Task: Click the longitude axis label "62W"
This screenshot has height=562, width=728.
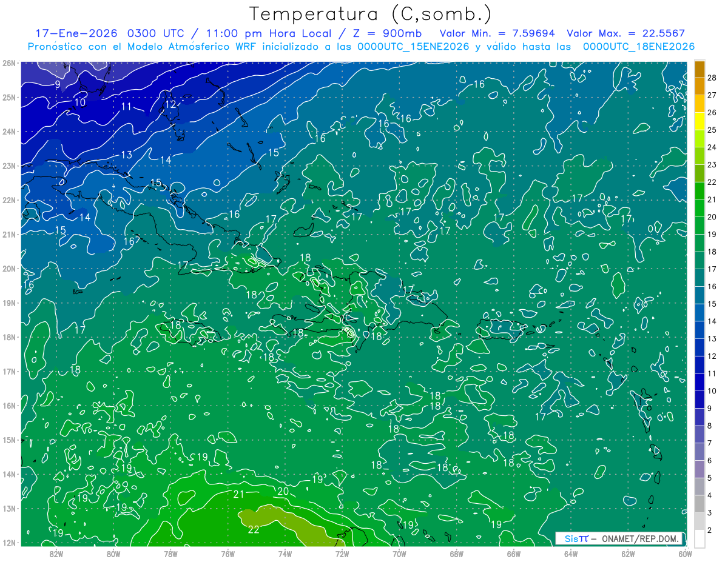Action: pos(628,554)
